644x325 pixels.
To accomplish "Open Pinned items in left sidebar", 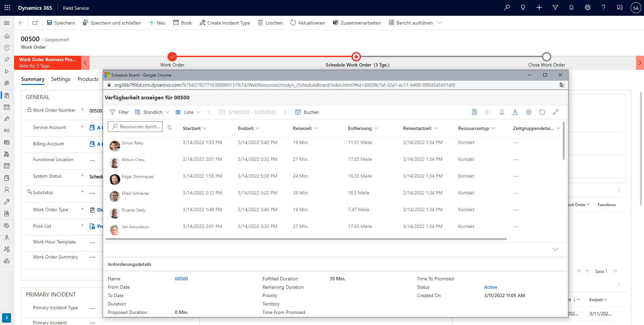I will pos(7,59).
